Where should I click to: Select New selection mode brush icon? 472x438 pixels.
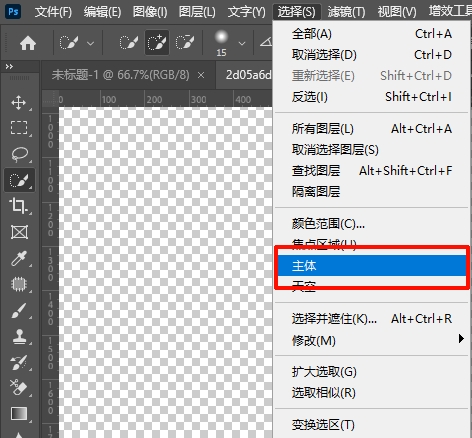coord(129,43)
